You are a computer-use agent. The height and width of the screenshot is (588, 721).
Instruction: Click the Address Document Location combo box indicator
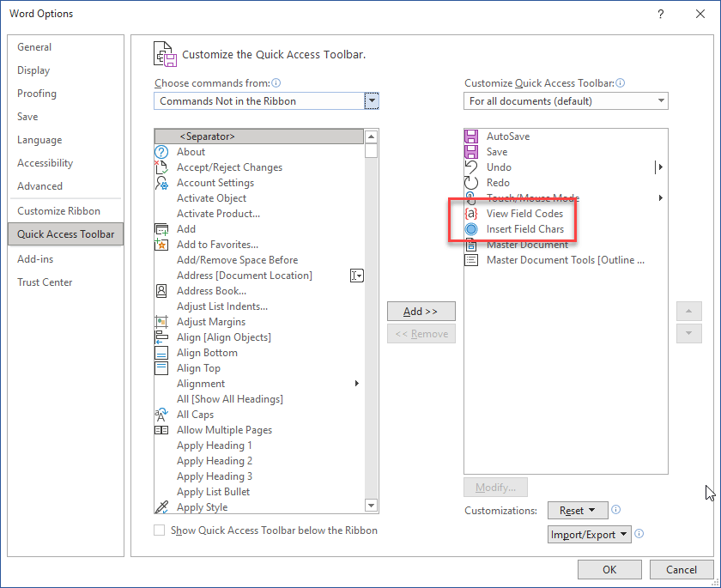click(357, 276)
